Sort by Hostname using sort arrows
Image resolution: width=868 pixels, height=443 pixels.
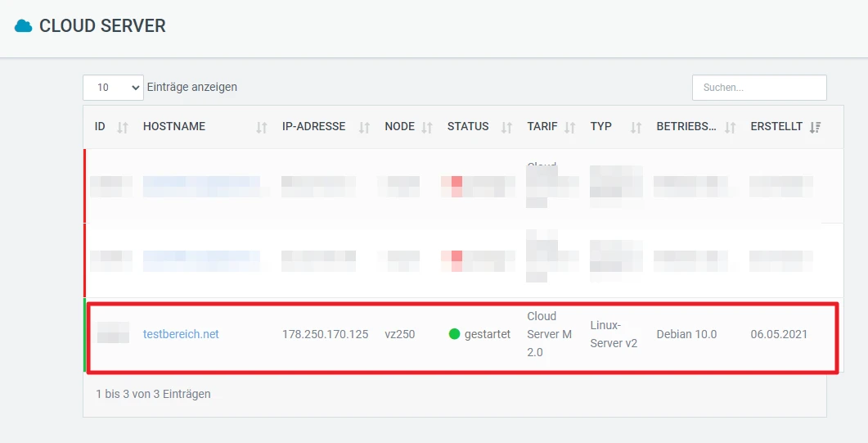pyautogui.click(x=262, y=127)
